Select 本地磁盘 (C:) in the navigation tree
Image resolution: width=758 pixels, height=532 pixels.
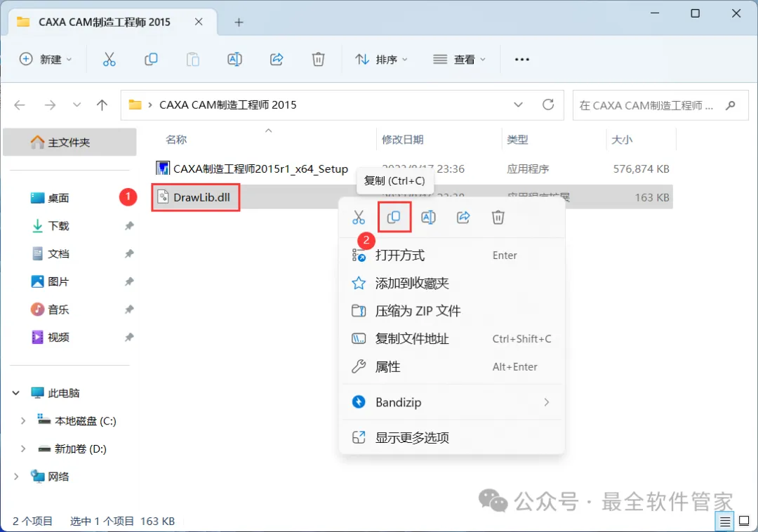tap(77, 421)
